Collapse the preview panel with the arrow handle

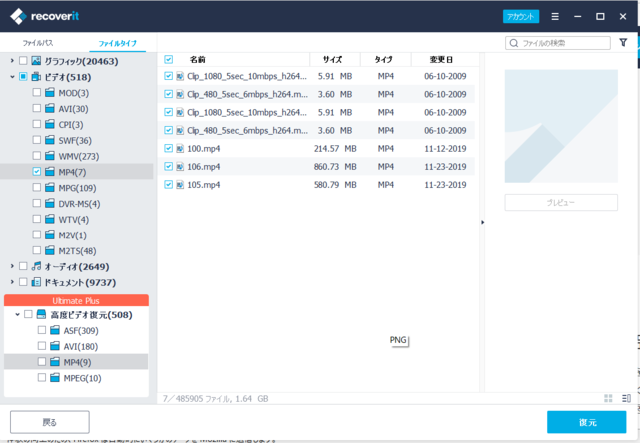482,222
